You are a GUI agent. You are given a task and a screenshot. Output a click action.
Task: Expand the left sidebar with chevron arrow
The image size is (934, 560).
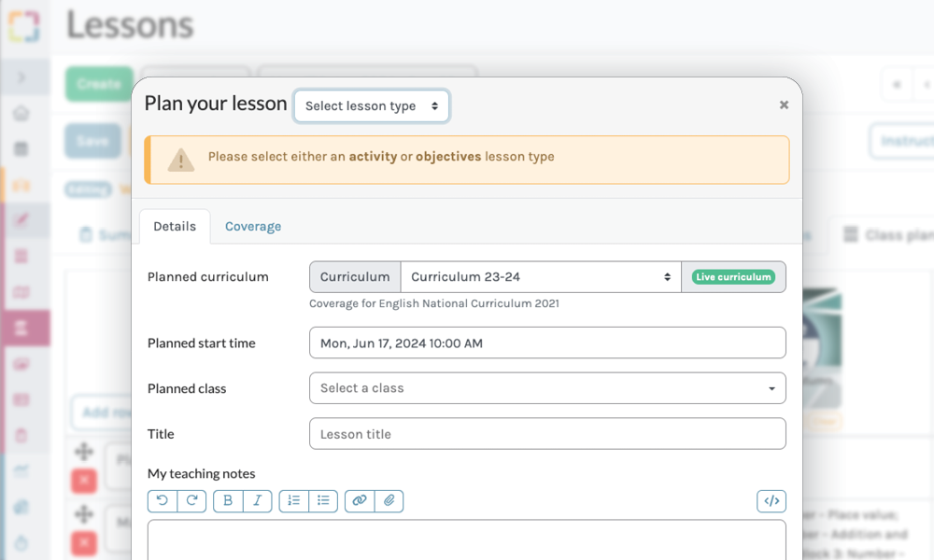click(x=21, y=78)
